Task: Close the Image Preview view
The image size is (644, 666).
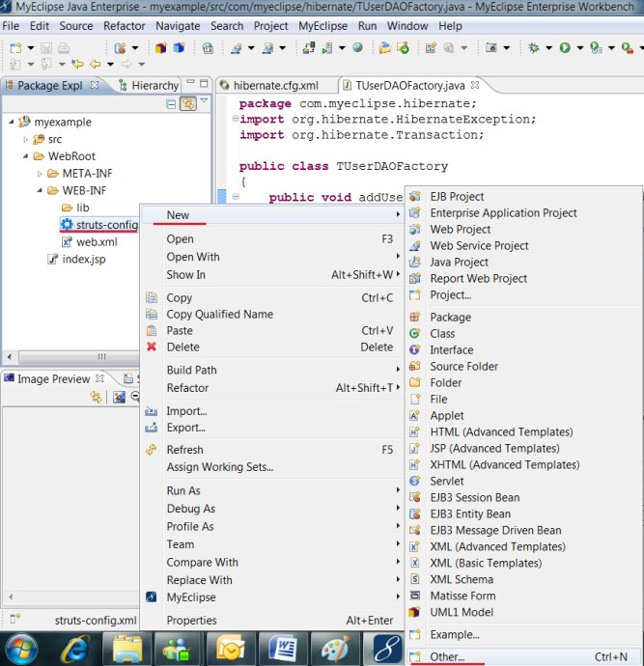Action: [99, 378]
